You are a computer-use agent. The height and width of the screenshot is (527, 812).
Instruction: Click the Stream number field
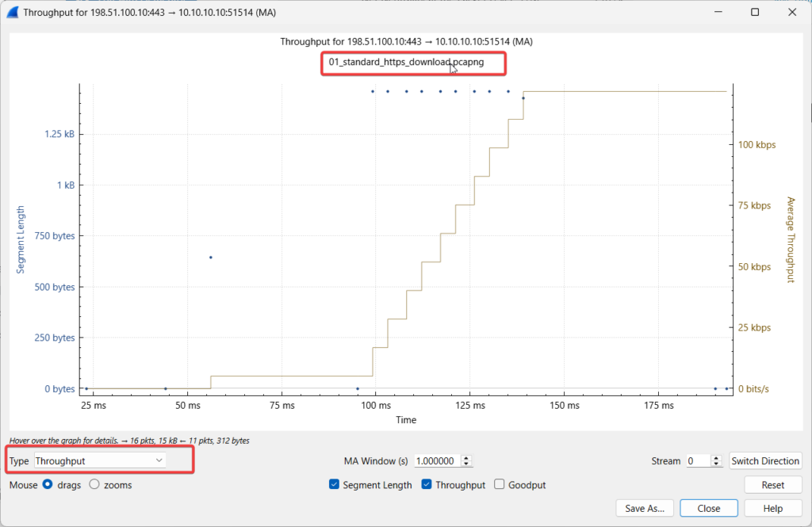tap(697, 461)
